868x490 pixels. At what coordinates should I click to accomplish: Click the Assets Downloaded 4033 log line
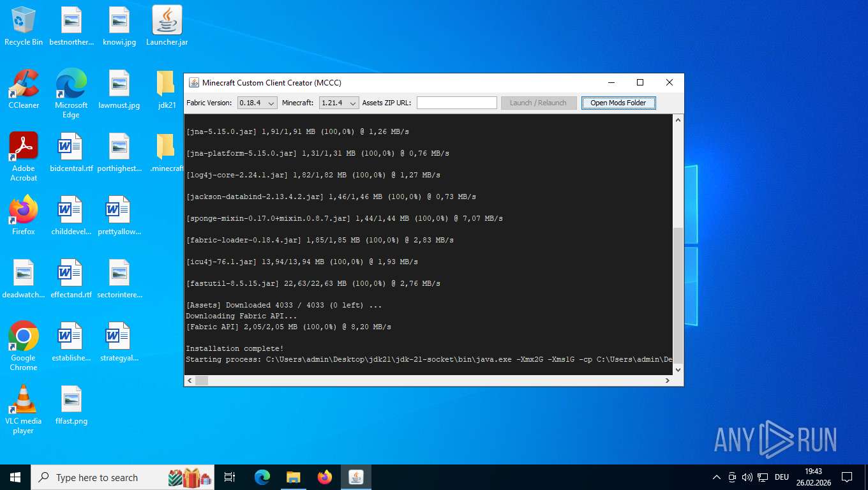pos(284,305)
